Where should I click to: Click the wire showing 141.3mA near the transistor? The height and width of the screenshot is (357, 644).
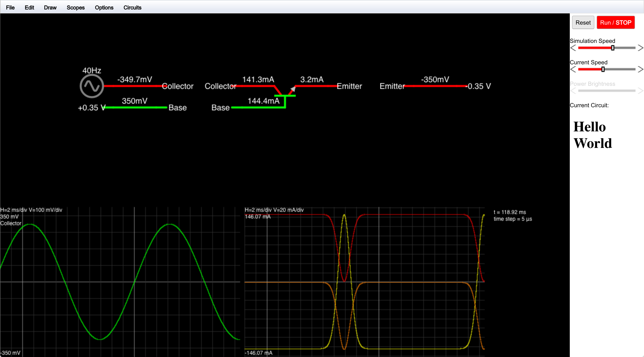click(x=255, y=86)
